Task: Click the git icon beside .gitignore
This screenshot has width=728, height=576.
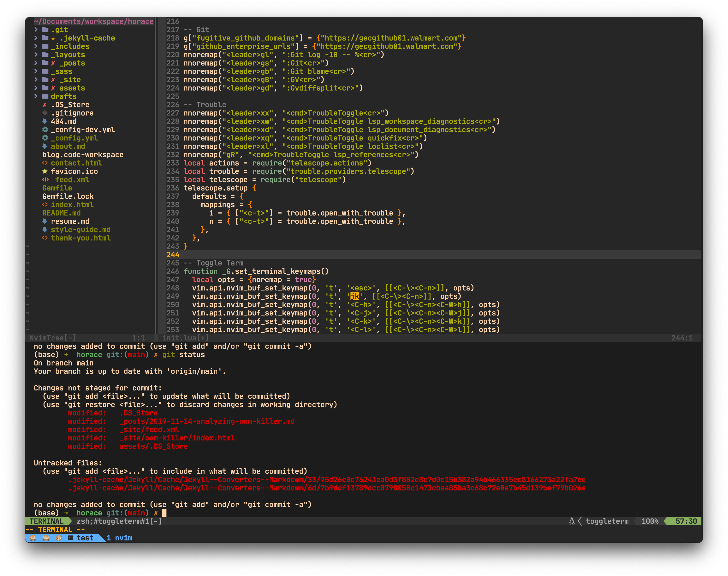Action: click(x=45, y=113)
